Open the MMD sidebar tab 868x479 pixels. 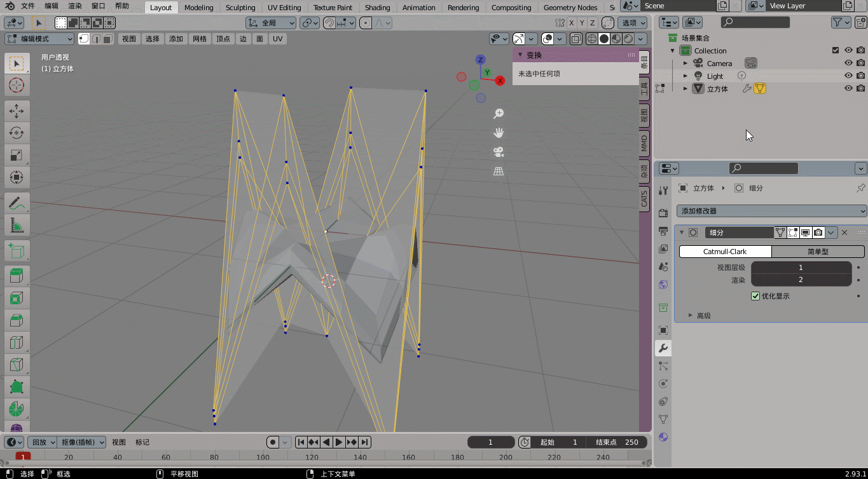point(644,144)
